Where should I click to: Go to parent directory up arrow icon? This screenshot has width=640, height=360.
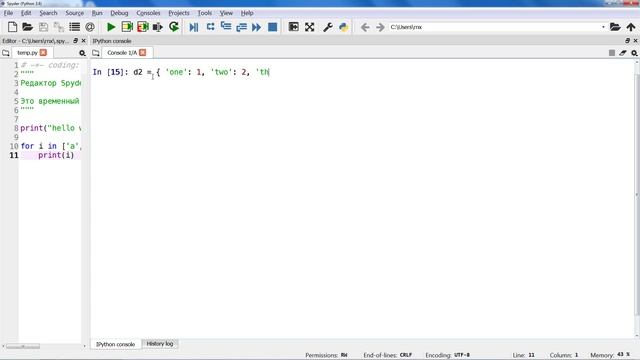[x=631, y=27]
